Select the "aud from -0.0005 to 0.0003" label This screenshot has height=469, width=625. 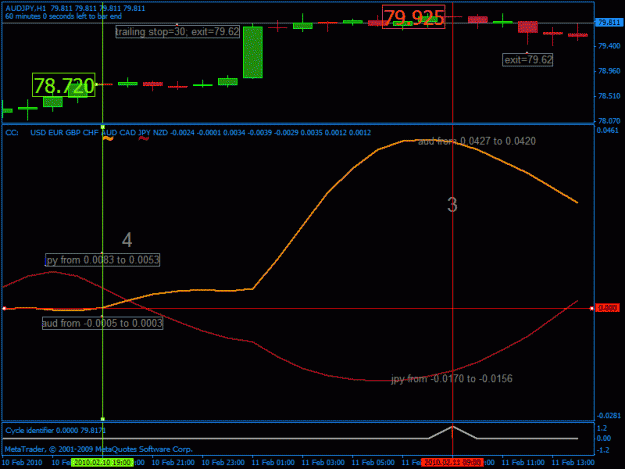tap(102, 323)
